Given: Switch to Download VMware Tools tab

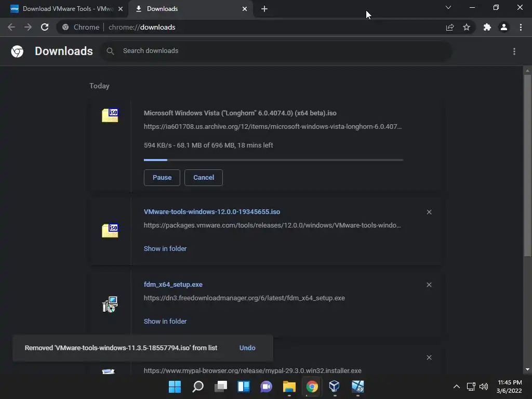Looking at the screenshot, I should click(63, 9).
